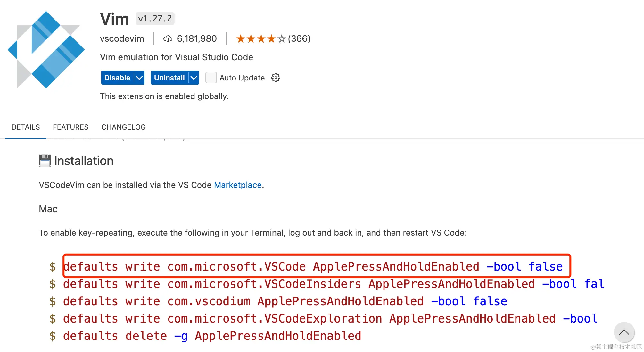The height and width of the screenshot is (352, 644).
Task: Expand the Disable dropdown arrow
Action: (x=139, y=78)
